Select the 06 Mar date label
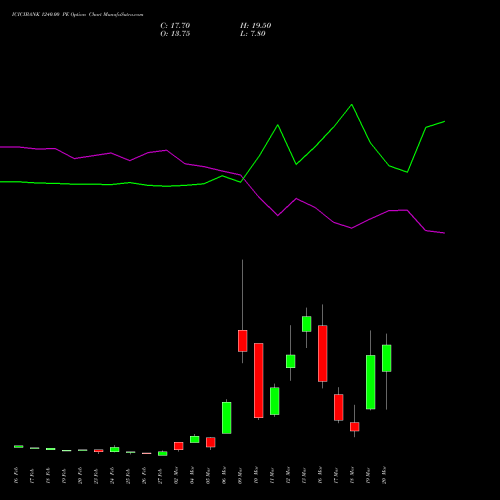Viewport: 500px width, 500px height. [x=224, y=475]
